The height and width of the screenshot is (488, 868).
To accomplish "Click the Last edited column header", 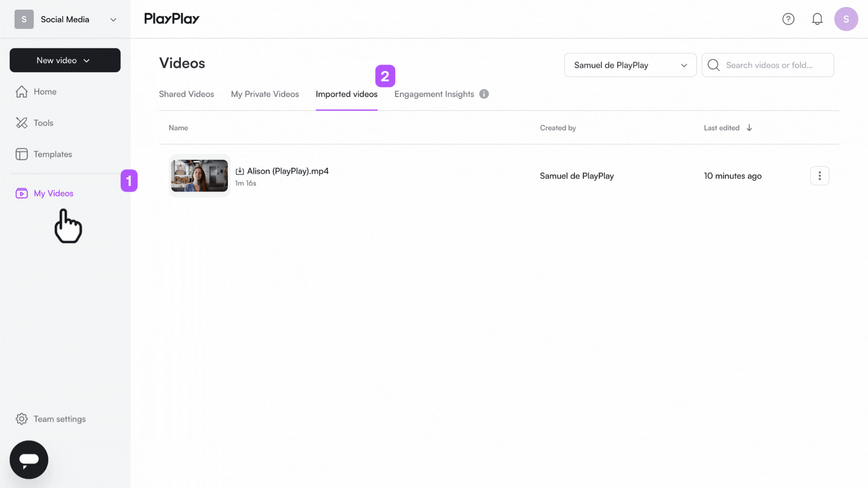I will (x=722, y=128).
